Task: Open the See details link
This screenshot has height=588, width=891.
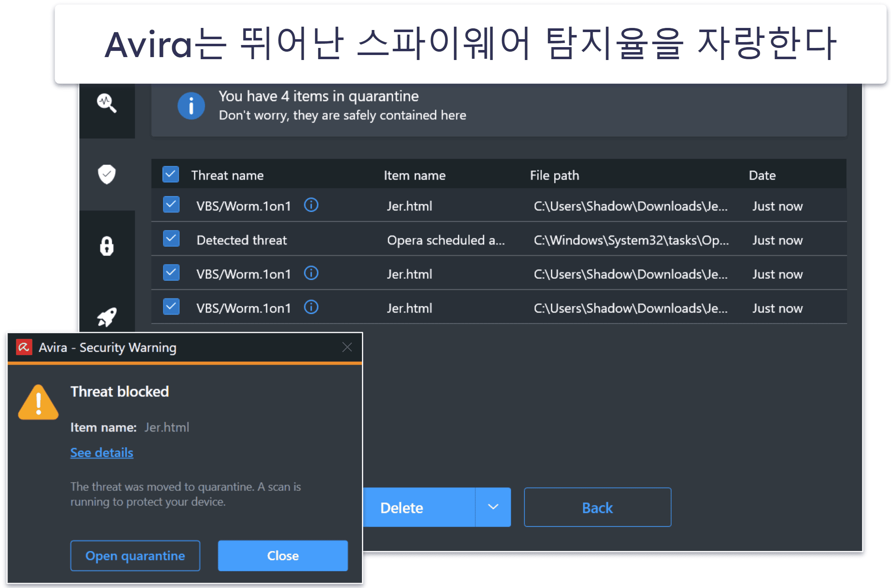Action: click(102, 453)
